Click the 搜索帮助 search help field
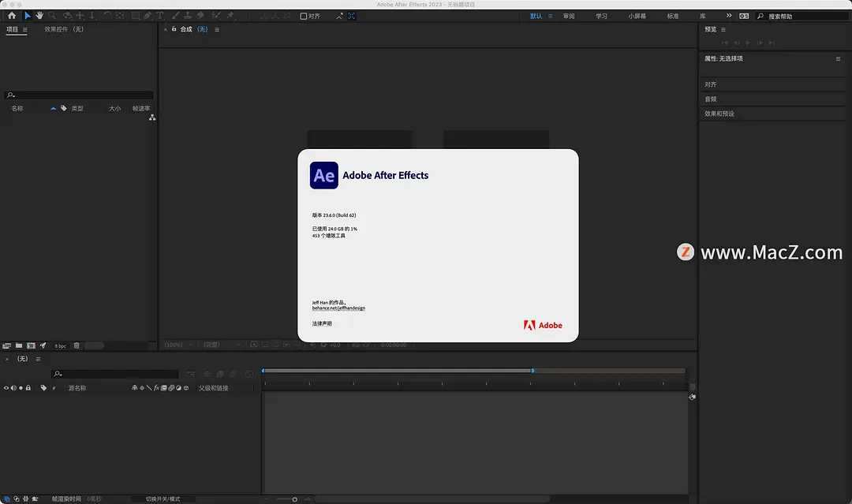 coord(802,17)
